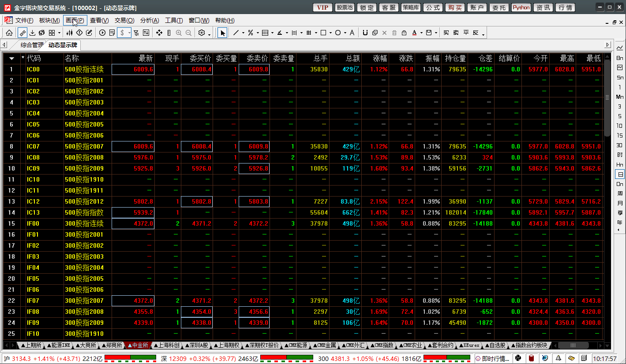
Task: Select the 周 weekly period in sidebar
Action: (x=620, y=193)
